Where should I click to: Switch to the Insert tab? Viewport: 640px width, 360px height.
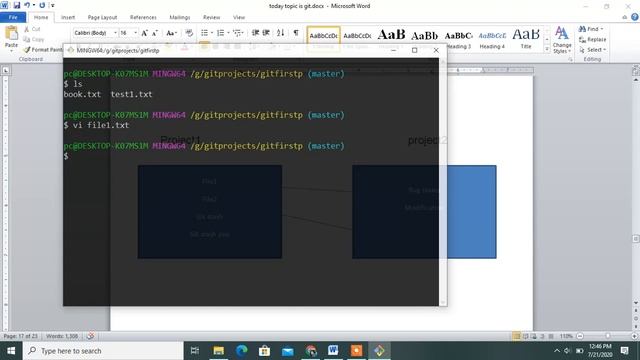(x=68, y=17)
